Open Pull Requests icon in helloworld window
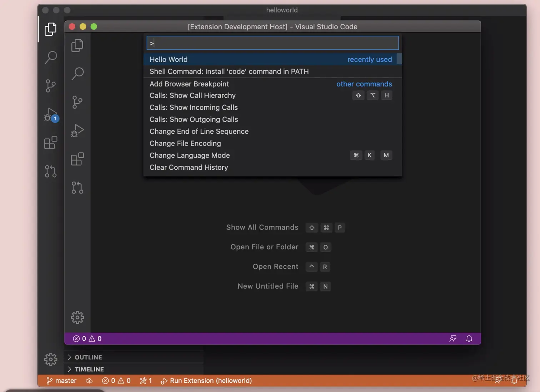This screenshot has height=392, width=540. pos(50,171)
